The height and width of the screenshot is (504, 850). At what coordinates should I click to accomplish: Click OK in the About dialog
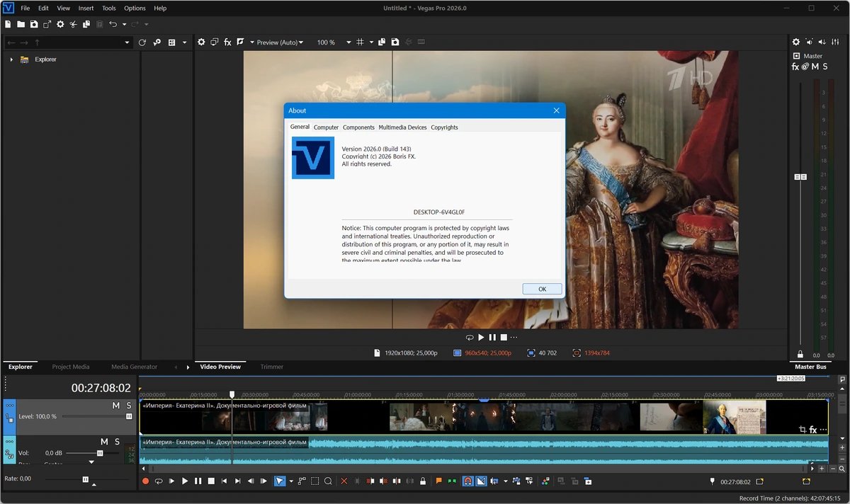point(542,289)
